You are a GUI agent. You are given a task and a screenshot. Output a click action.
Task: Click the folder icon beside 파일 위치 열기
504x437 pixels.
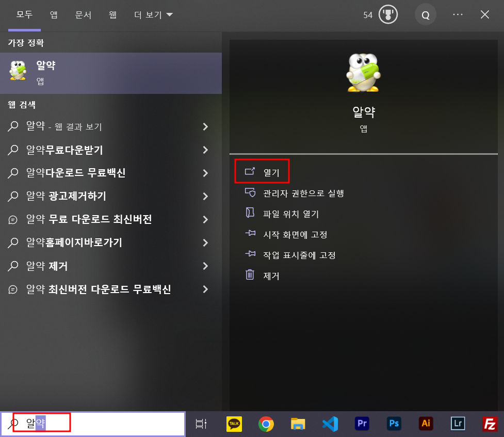click(x=250, y=213)
